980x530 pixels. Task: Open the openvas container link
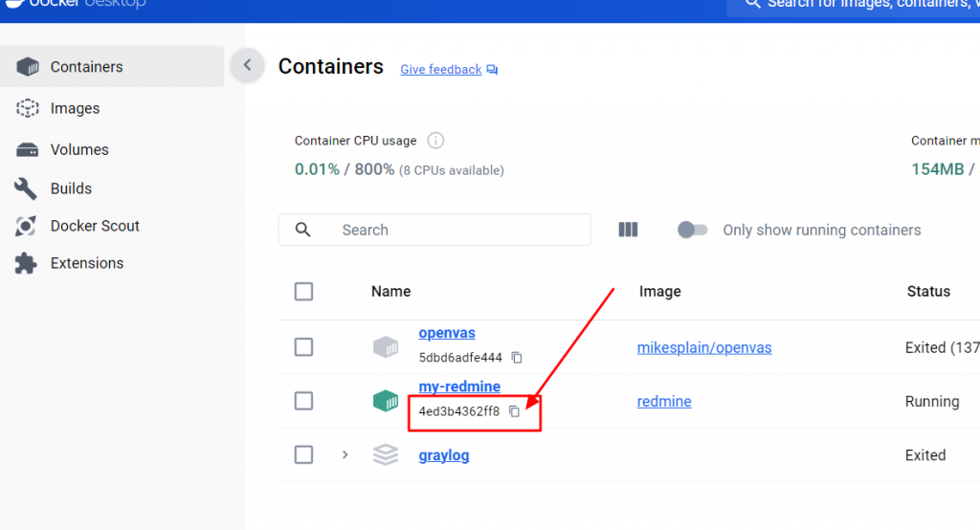[x=447, y=333]
